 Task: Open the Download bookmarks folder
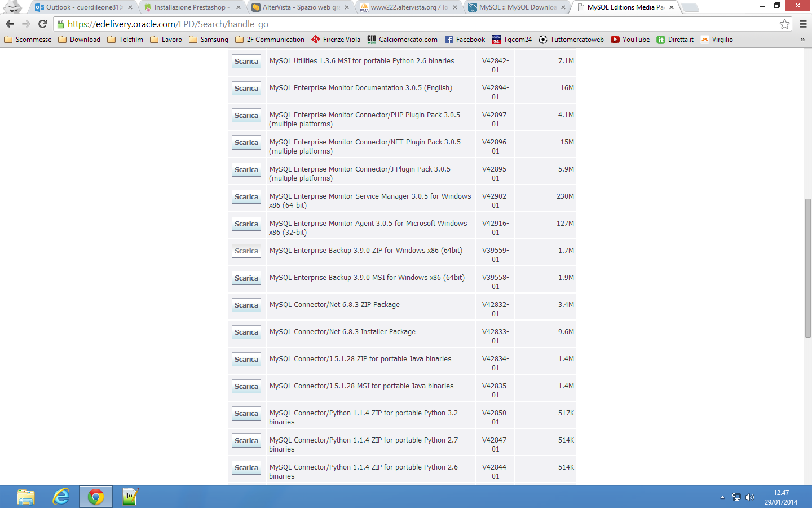tap(80, 40)
